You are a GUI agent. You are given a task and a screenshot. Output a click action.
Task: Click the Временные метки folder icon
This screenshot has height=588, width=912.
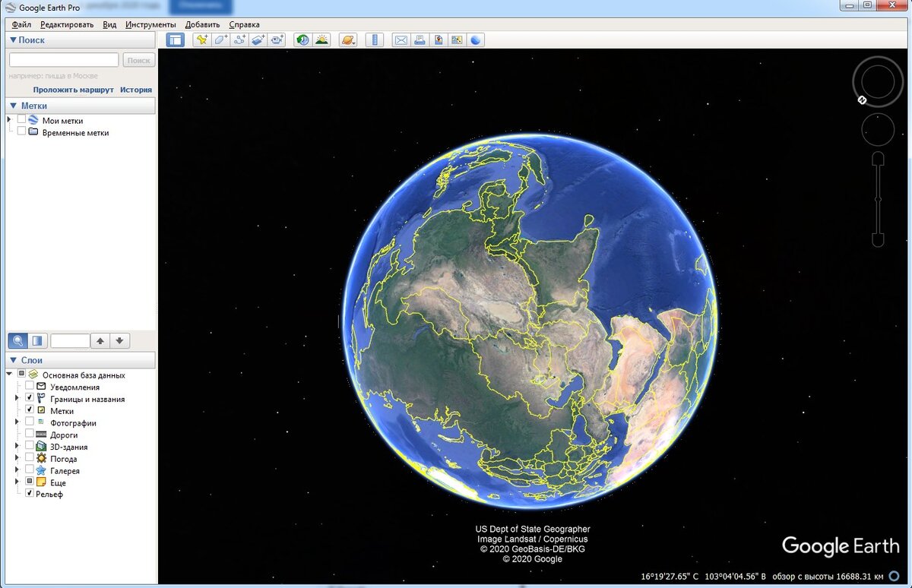tap(33, 132)
